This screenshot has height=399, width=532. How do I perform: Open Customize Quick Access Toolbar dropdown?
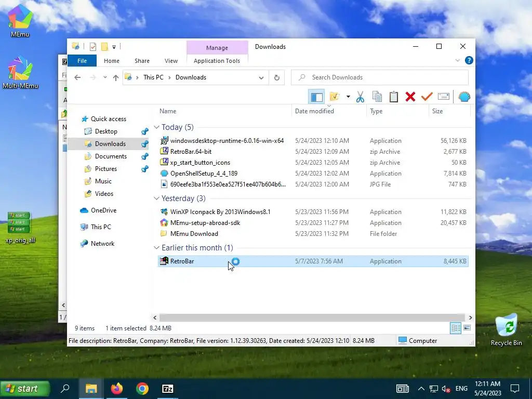[114, 47]
